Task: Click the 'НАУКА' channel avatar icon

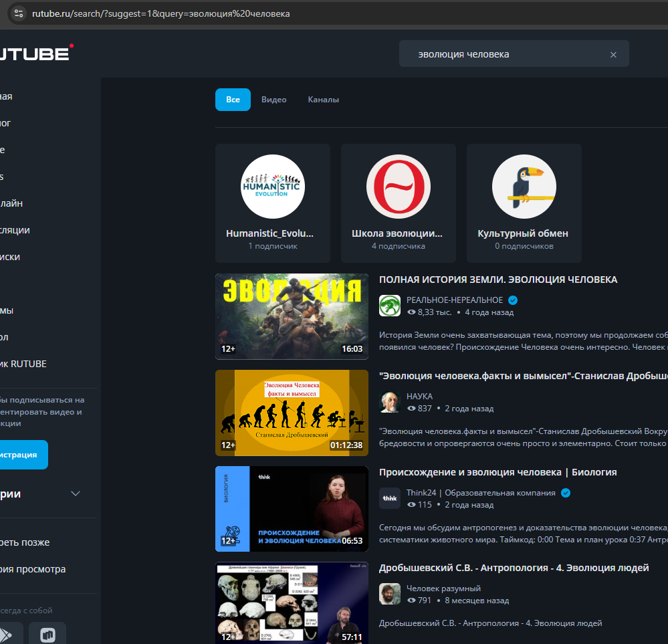Action: click(x=390, y=402)
